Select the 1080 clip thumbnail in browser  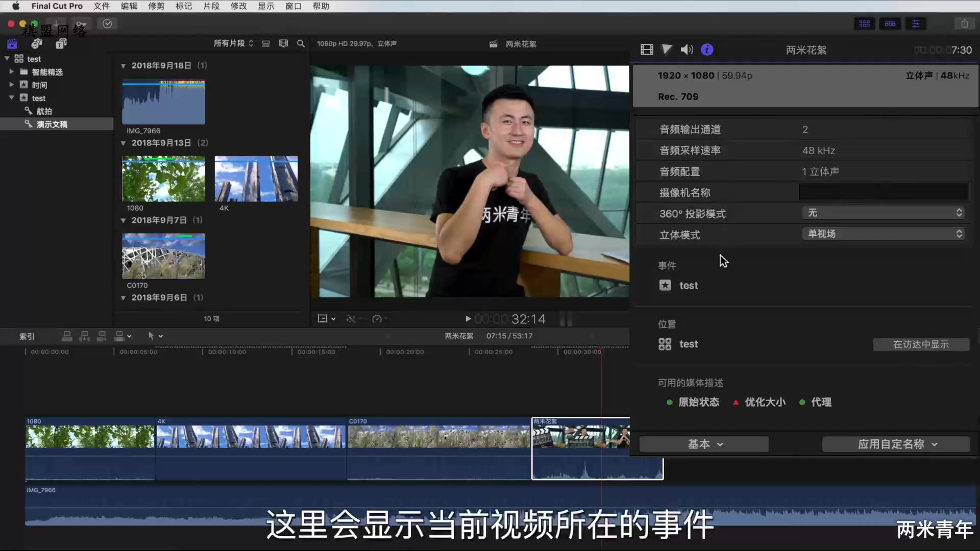pos(163,179)
